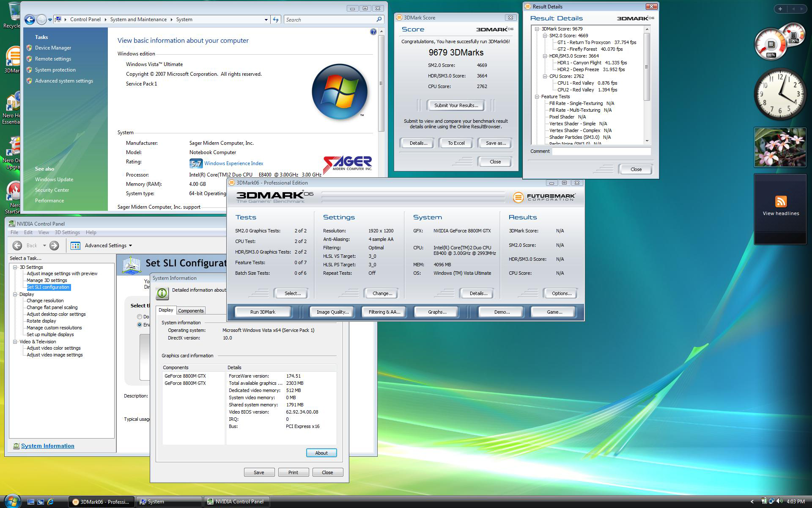Click Advanced system settings link
Viewport: 812px width, 508px height.
[x=64, y=81]
